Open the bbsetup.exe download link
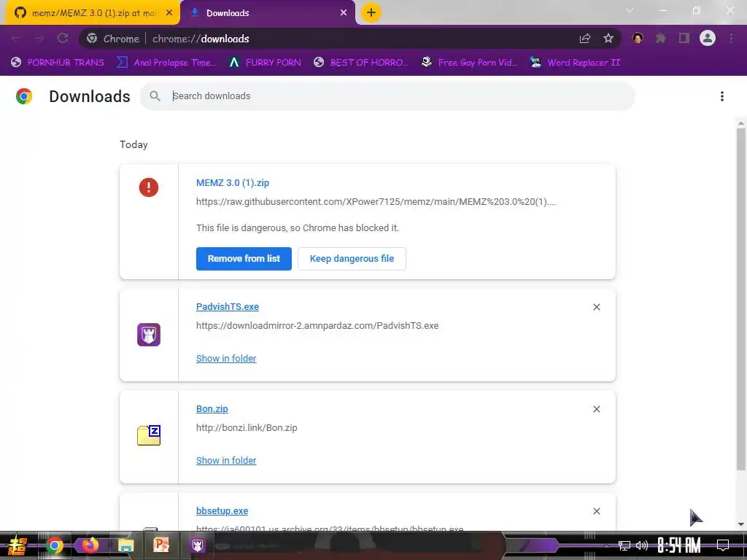Screen dimensions: 747x560 [x=222, y=511]
